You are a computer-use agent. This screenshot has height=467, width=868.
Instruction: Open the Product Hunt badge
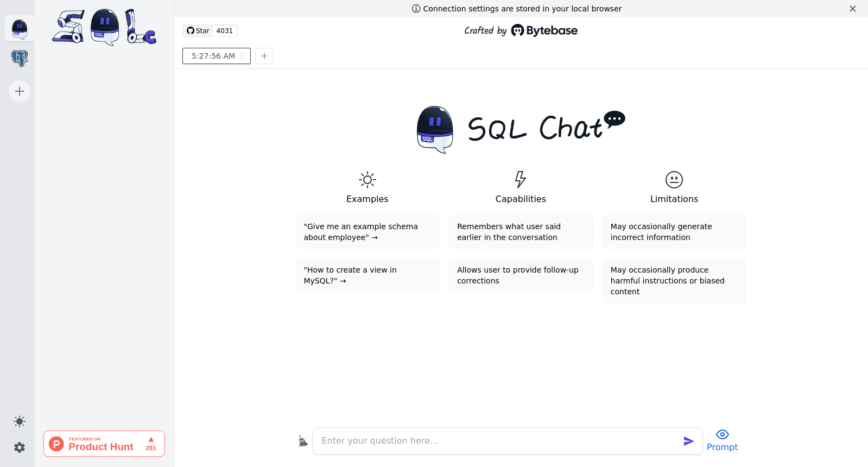click(104, 444)
